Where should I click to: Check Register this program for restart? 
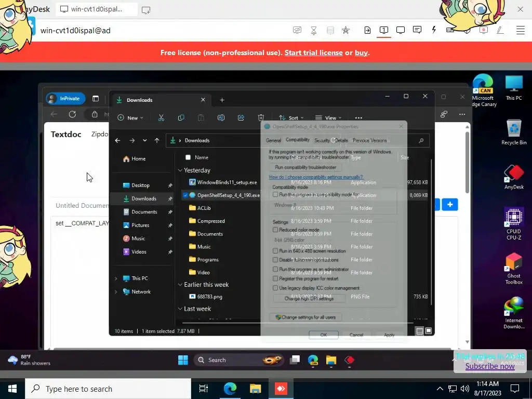pyautogui.click(x=275, y=278)
